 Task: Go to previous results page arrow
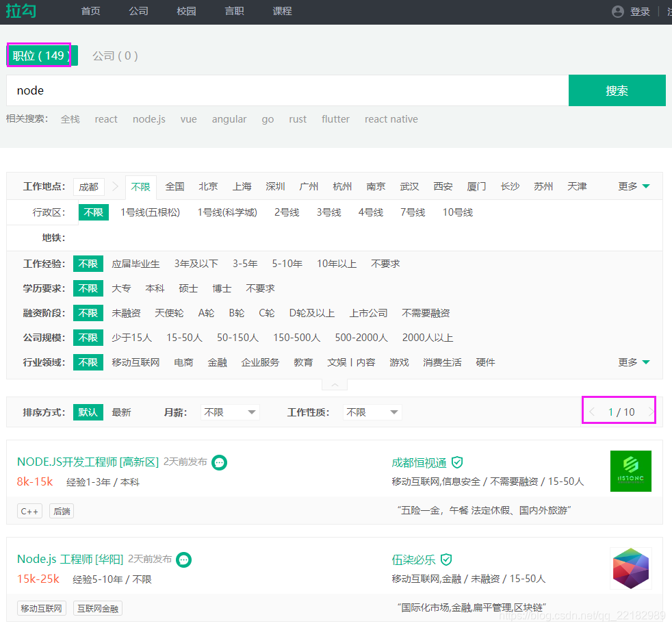tap(592, 412)
